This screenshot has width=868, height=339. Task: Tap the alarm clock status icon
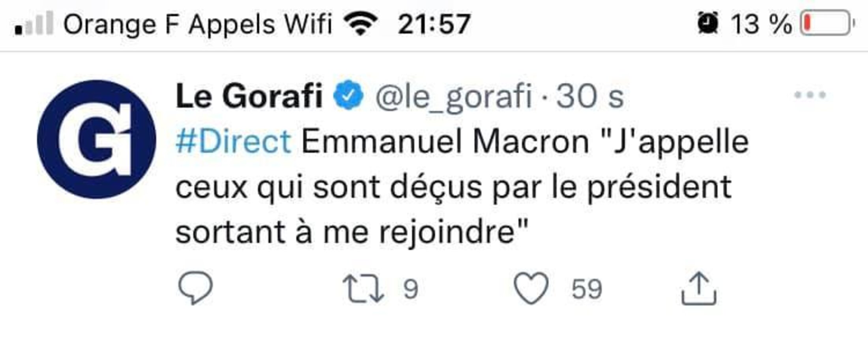(x=707, y=24)
